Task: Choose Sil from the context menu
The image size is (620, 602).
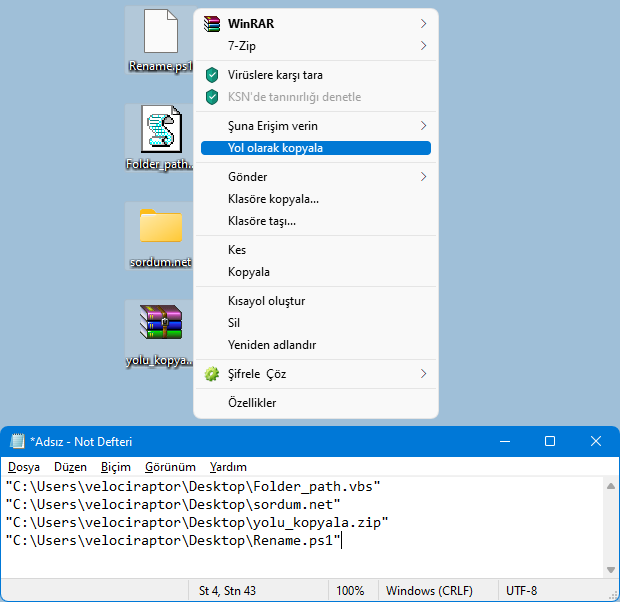Action: click(316, 323)
